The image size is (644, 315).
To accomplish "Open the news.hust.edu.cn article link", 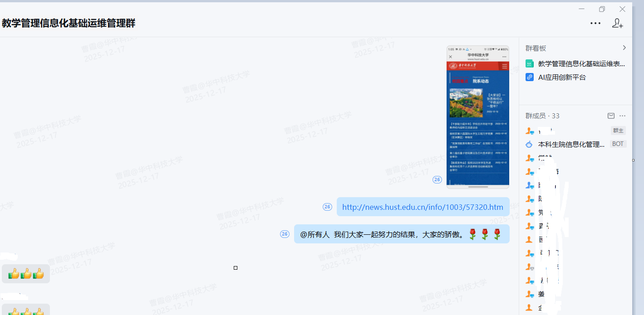I will coord(423,207).
